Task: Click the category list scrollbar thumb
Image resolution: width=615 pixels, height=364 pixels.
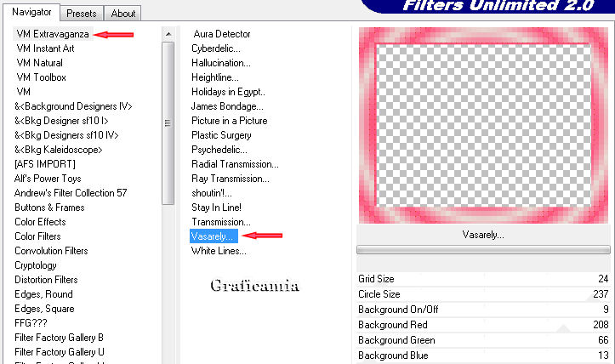Action: tap(168, 119)
